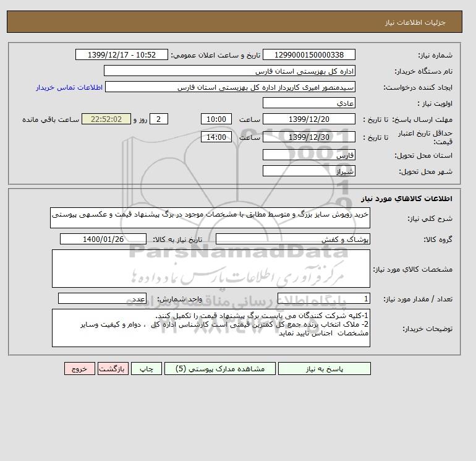Click the deadline time field 10:00

click(x=216, y=119)
